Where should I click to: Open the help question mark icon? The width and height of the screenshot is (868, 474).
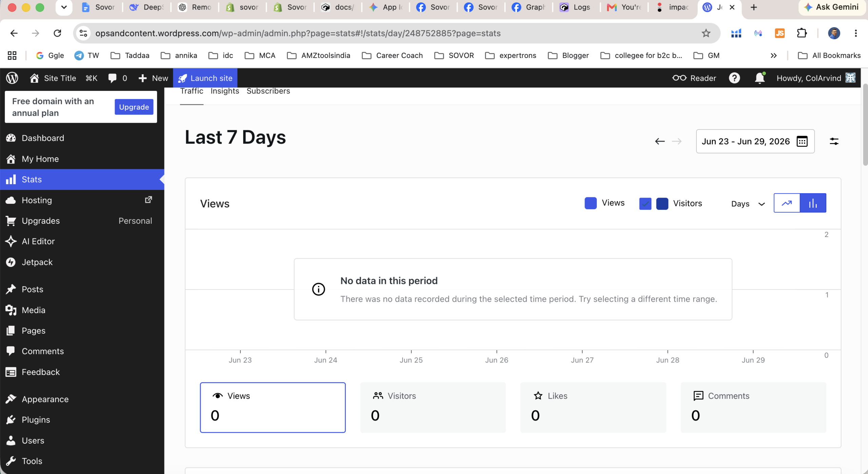(x=734, y=78)
